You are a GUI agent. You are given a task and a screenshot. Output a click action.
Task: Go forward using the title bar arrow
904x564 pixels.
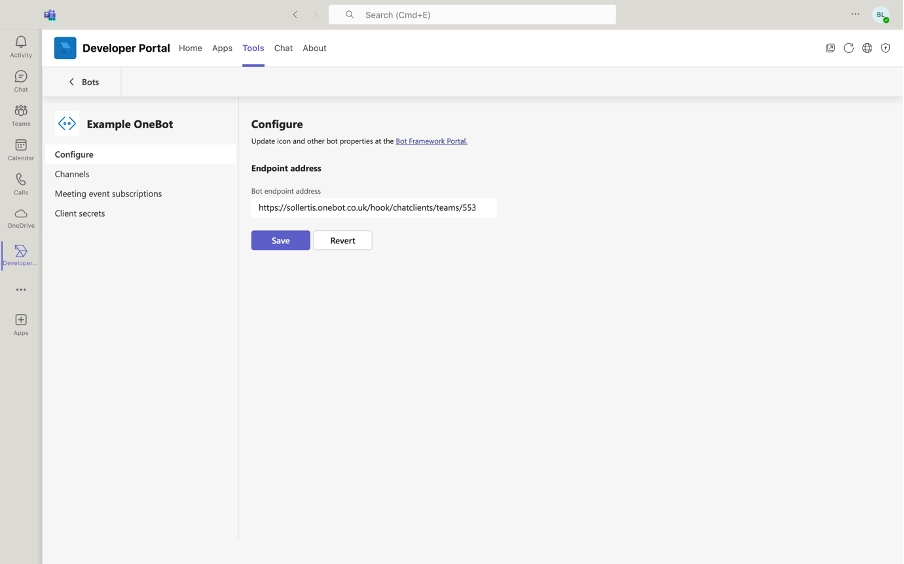click(x=315, y=14)
